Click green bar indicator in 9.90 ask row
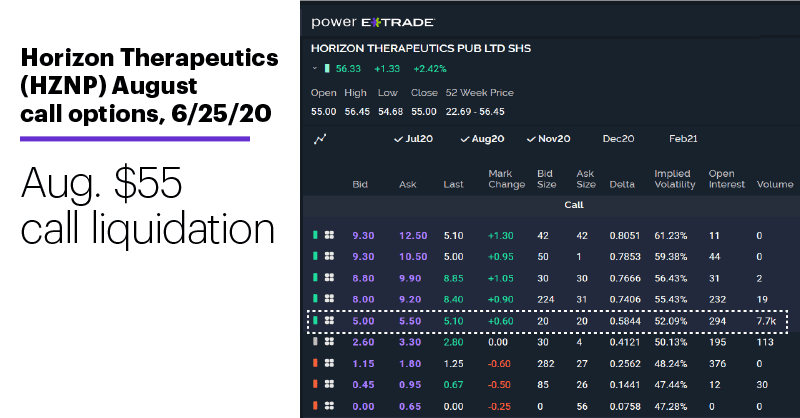 315,278
